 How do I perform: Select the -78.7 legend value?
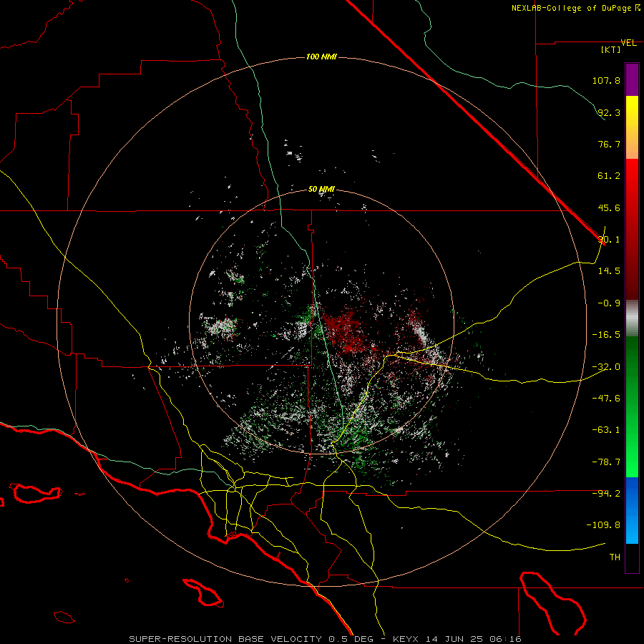606,462
